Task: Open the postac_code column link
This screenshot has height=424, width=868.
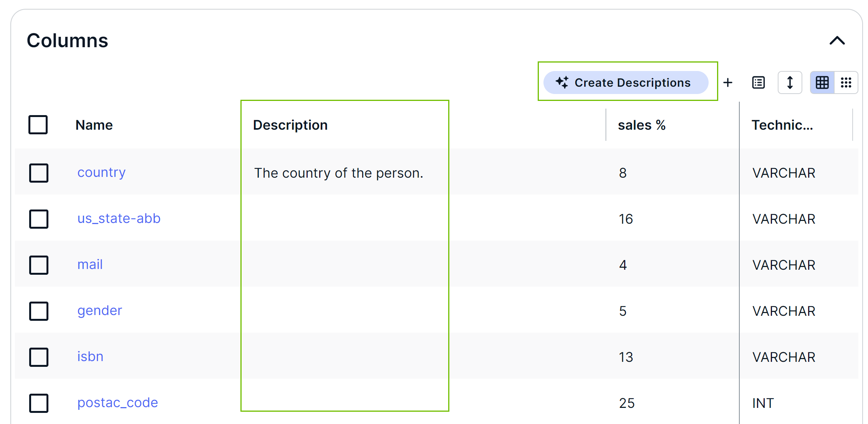Action: pyautogui.click(x=118, y=403)
